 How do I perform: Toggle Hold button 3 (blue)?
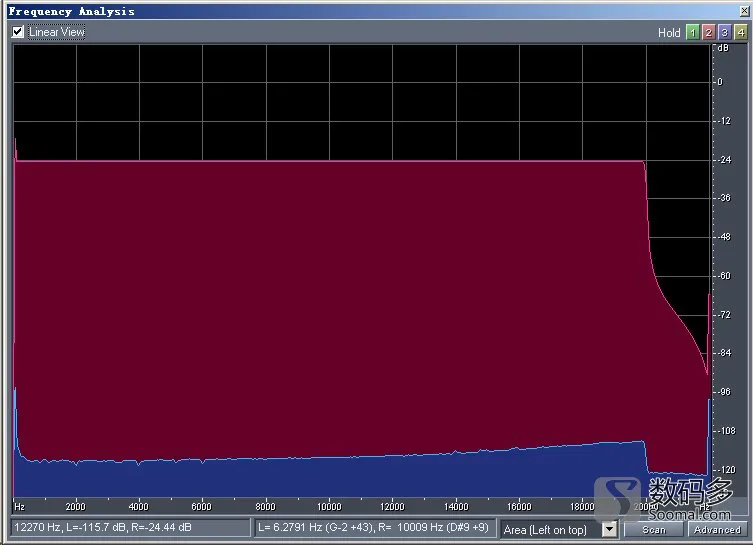[x=725, y=32]
